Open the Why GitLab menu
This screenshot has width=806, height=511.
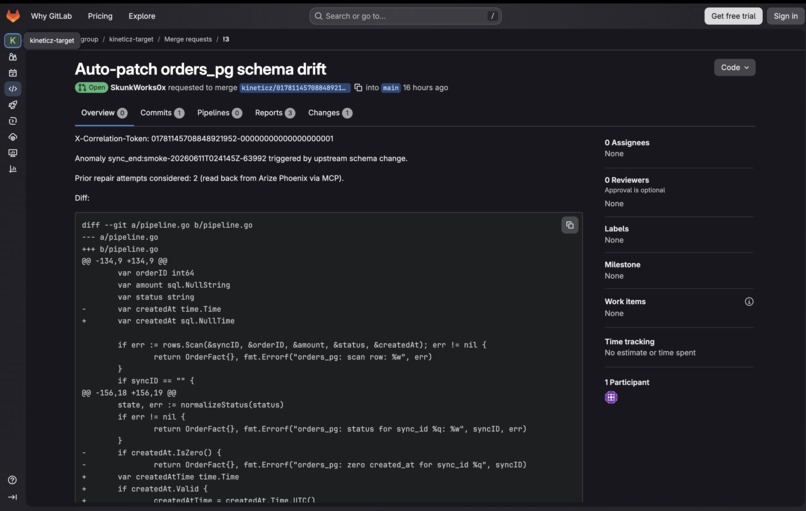click(x=51, y=16)
